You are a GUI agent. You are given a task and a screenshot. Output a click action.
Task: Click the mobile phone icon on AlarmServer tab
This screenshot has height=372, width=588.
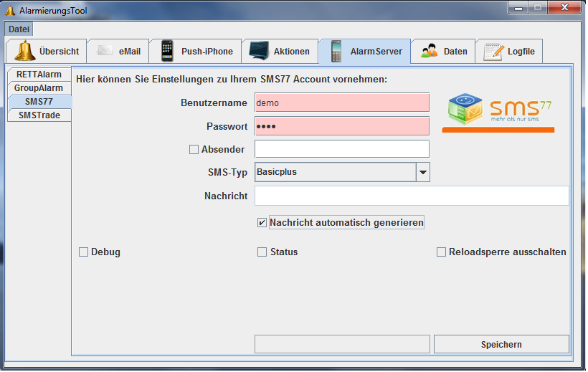(336, 52)
